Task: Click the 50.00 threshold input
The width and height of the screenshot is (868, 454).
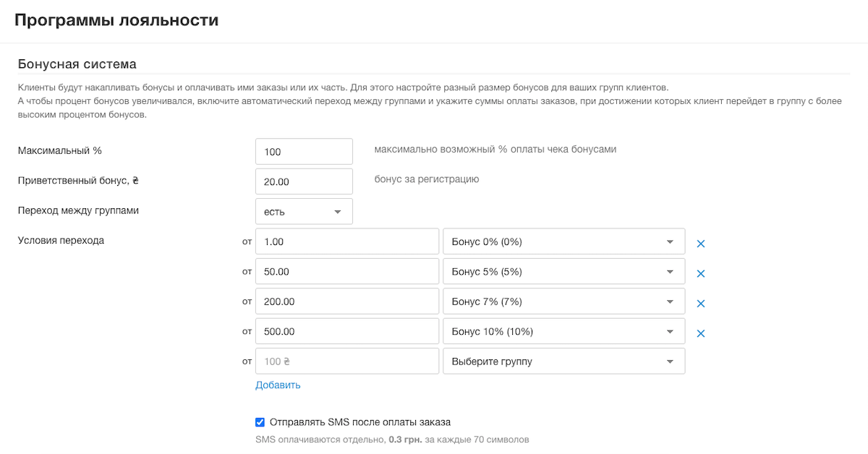Action: (x=347, y=272)
